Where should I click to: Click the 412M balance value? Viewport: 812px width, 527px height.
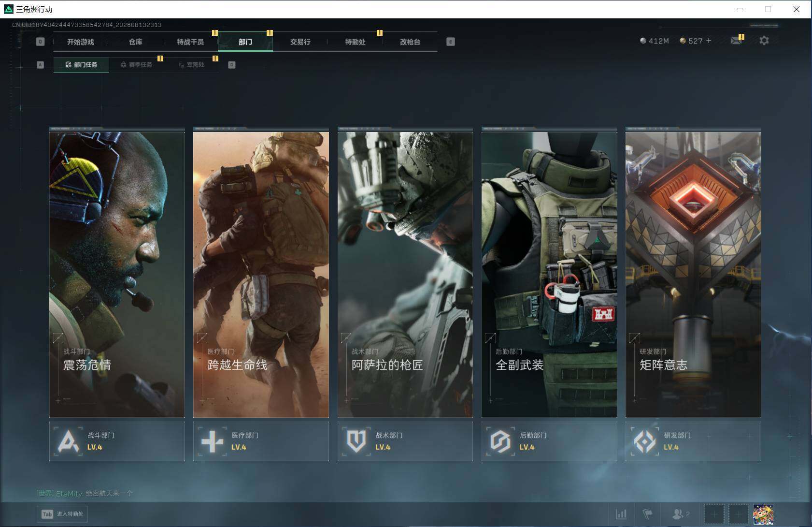(x=658, y=41)
